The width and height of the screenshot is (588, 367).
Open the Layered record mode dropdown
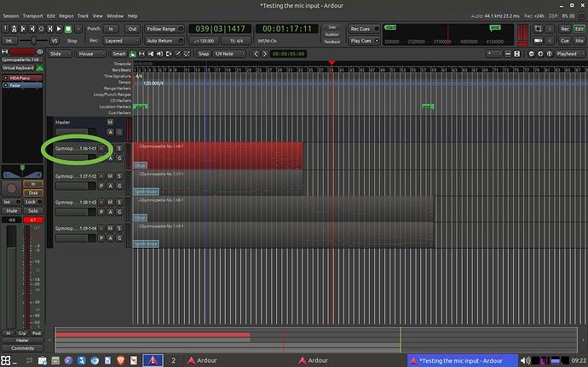[121, 40]
